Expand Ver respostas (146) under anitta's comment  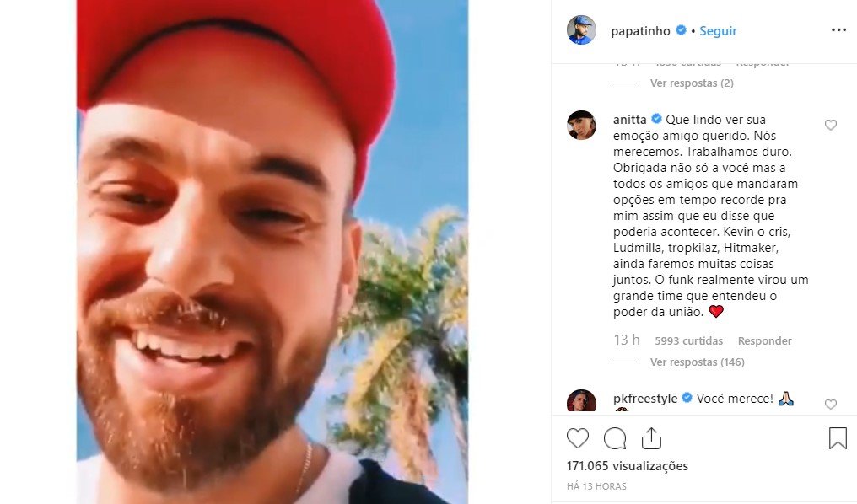(x=697, y=362)
